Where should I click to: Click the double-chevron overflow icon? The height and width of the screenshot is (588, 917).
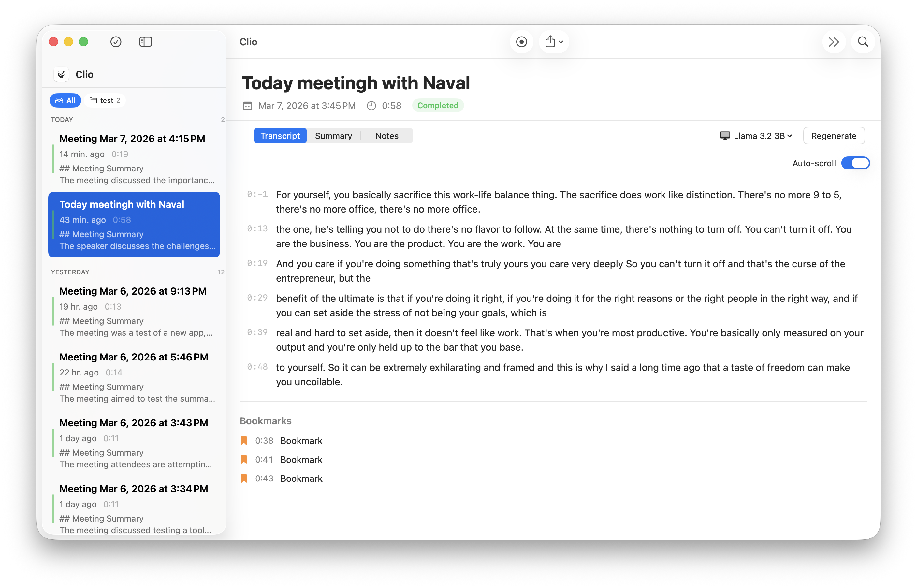[834, 42]
